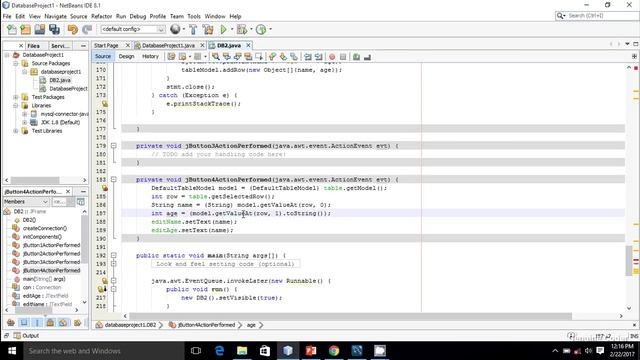Screen dimensions: 640x360
Task: Run the project with green play icon
Action: click(223, 29)
